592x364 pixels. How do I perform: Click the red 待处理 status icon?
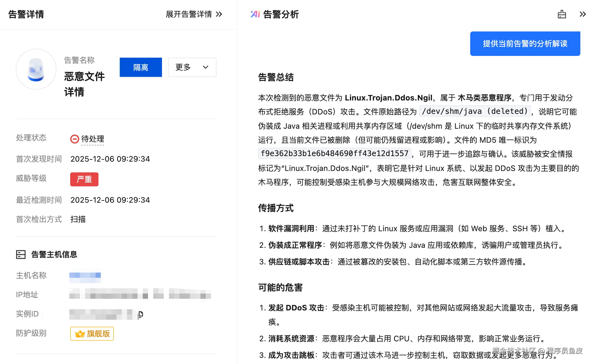[x=75, y=139]
